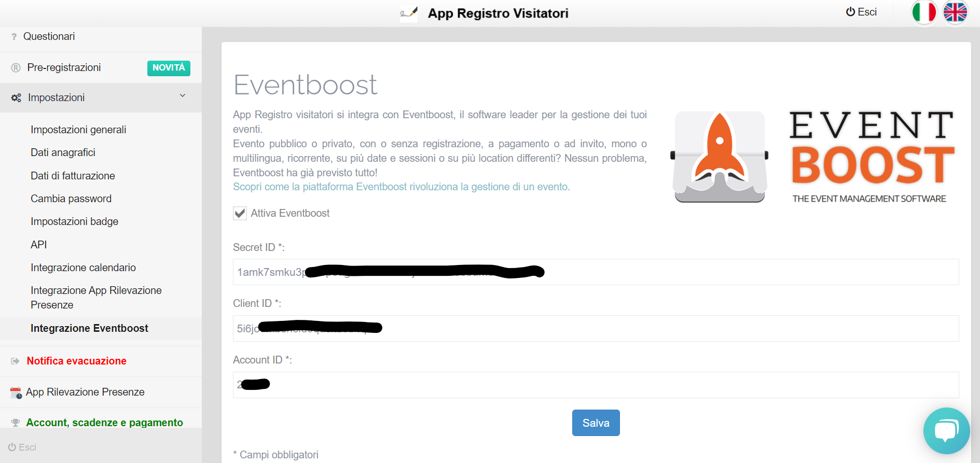Screen dimensions: 980x463
Task: Click the exit arrow icon beside Notifica evacuazione
Action: coord(16,361)
